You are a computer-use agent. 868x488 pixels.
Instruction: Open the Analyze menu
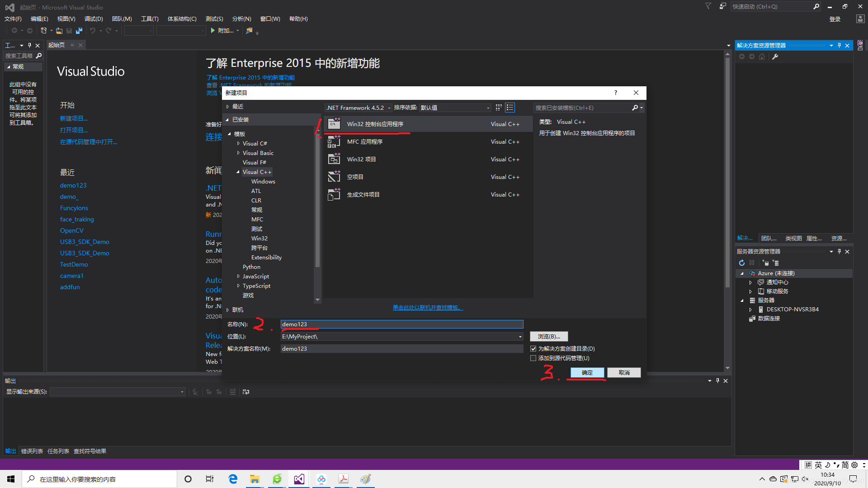point(241,19)
